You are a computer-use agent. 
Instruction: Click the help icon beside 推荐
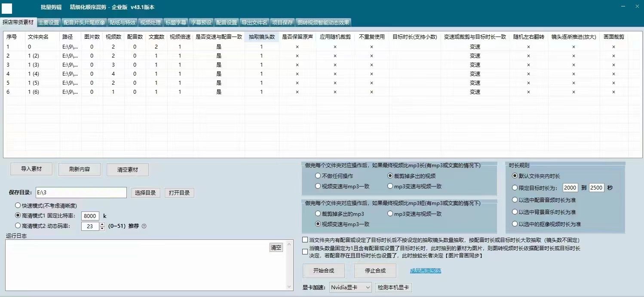tap(144, 226)
